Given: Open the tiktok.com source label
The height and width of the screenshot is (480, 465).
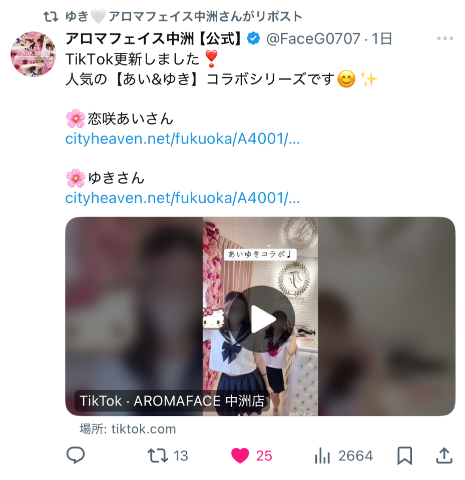Looking at the screenshot, I should coord(128,429).
